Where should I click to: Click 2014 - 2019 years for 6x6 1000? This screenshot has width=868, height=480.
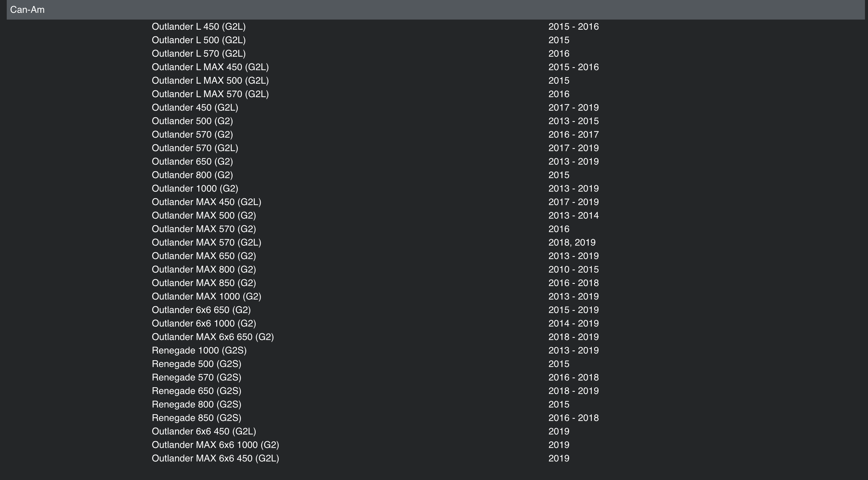coord(573,323)
